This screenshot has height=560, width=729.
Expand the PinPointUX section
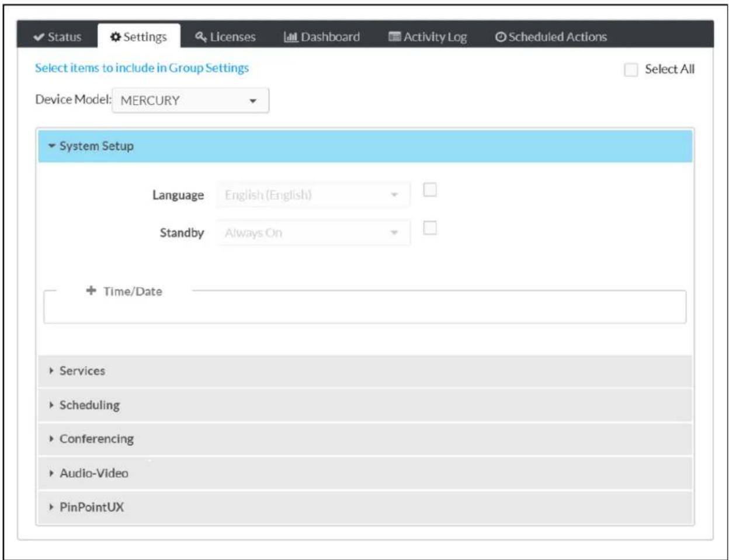tap(365, 507)
